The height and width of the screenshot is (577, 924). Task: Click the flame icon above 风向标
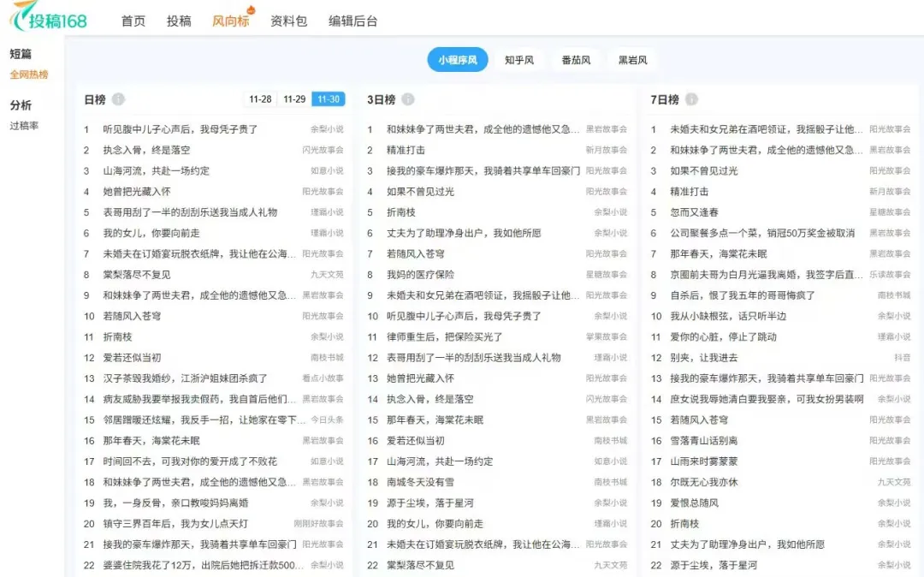tap(251, 9)
